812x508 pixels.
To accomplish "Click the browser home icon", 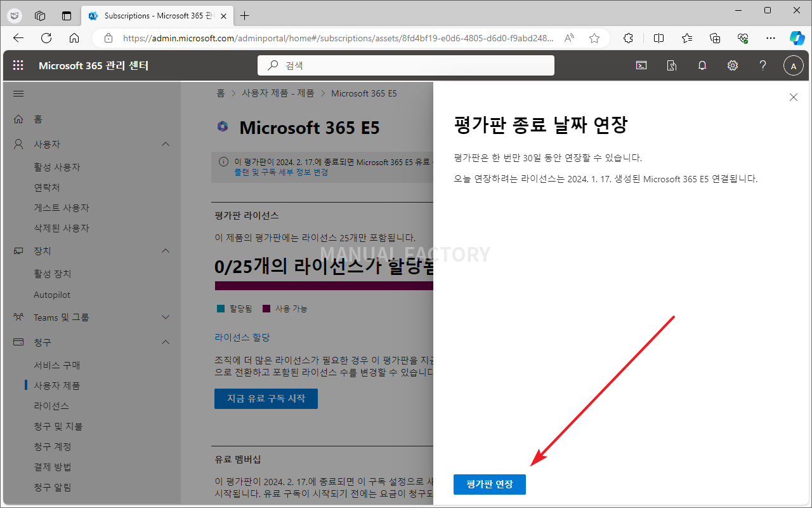I will click(x=74, y=38).
